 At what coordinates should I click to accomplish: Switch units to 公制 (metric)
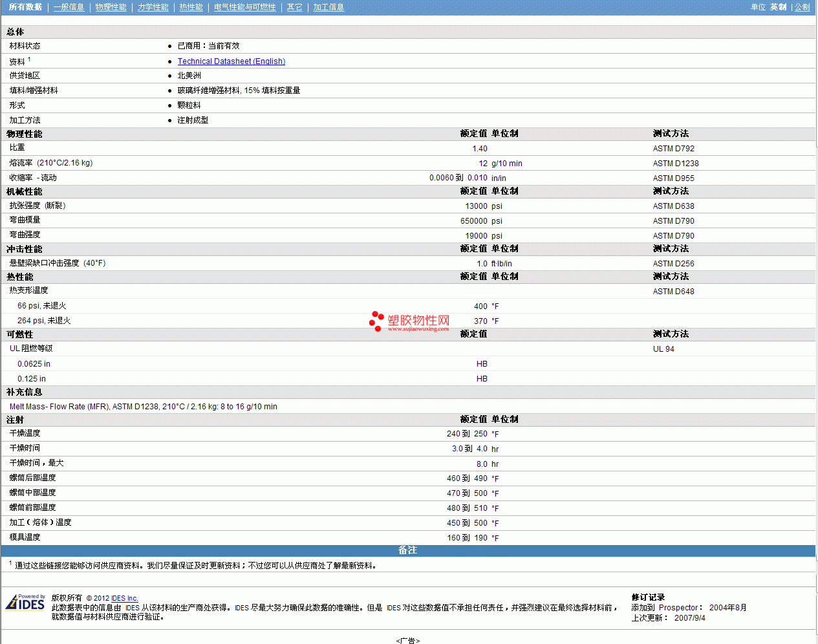802,7
